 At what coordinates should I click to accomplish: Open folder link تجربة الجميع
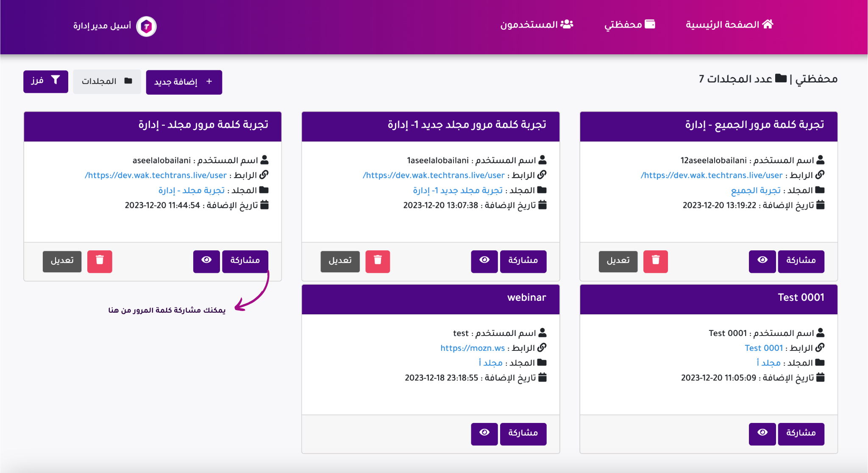tap(756, 190)
